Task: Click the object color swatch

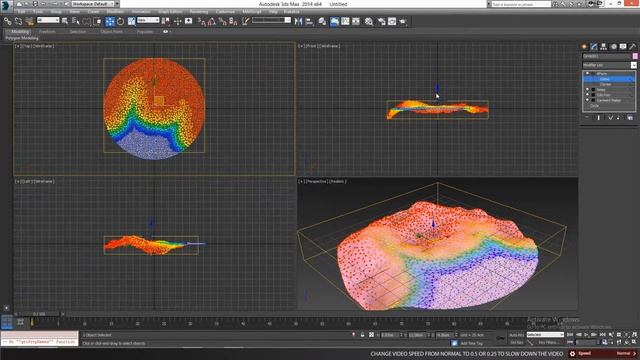Action: [635, 56]
